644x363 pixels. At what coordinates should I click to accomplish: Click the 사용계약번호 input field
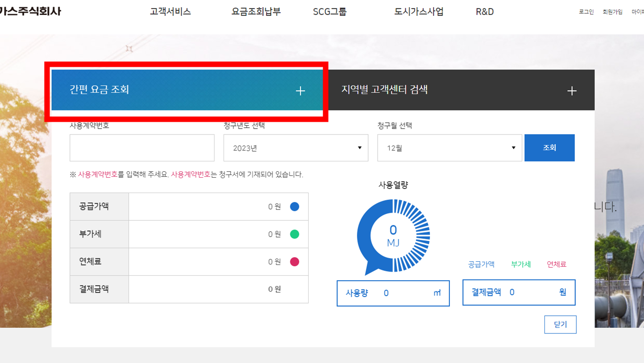click(x=141, y=148)
